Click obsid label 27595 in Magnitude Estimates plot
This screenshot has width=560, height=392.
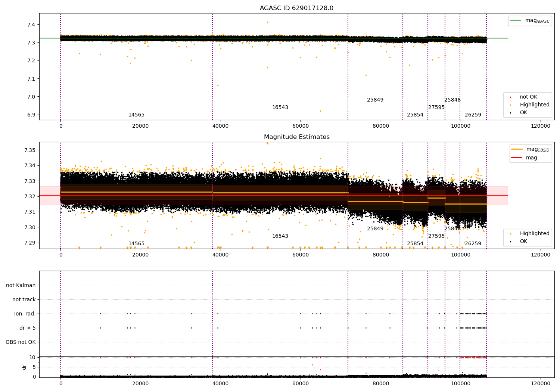click(x=436, y=236)
